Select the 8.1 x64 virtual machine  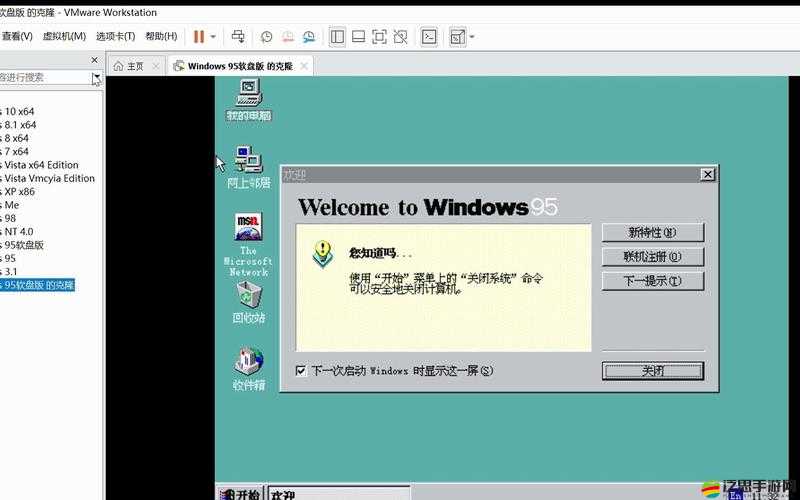(x=18, y=124)
